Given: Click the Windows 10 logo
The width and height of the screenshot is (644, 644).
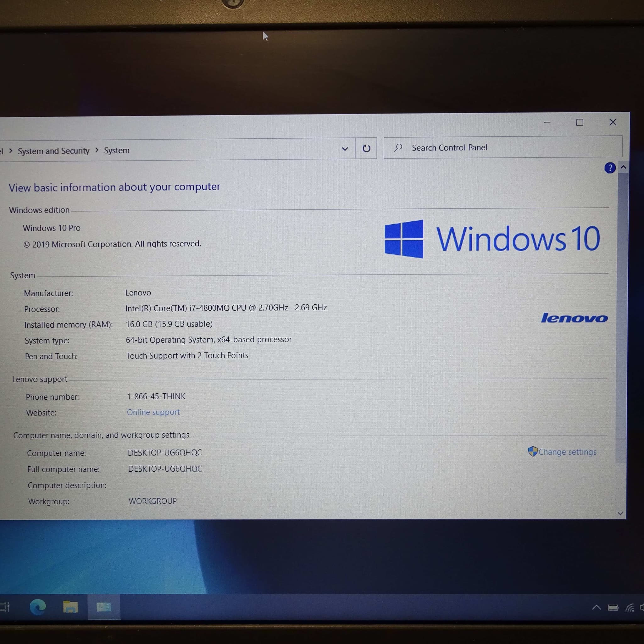Looking at the screenshot, I should [x=492, y=239].
